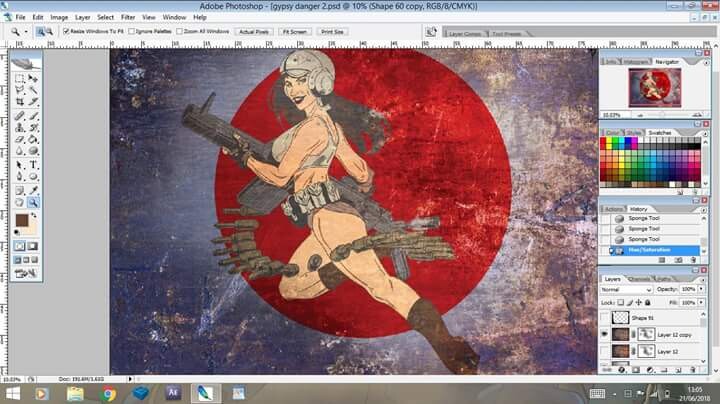Screen dimensions: 720x404
Task: Toggle lock transparent pixels
Action: [x=620, y=303]
